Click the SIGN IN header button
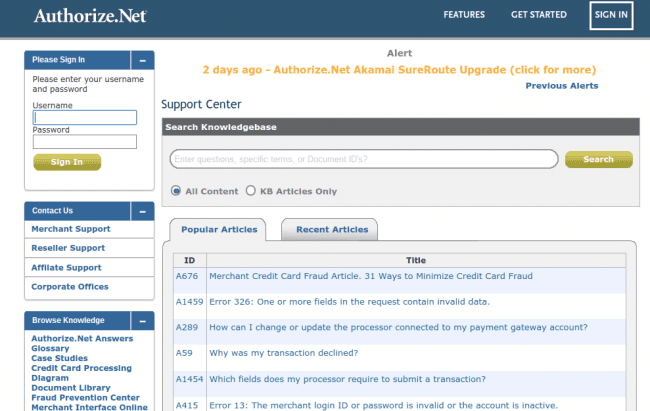The height and width of the screenshot is (411, 650). point(611,15)
